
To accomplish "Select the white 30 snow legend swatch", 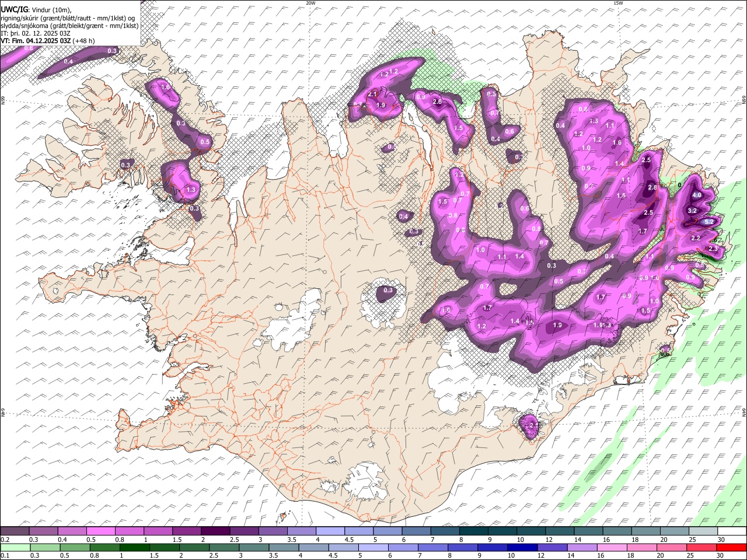I will point(732,531).
